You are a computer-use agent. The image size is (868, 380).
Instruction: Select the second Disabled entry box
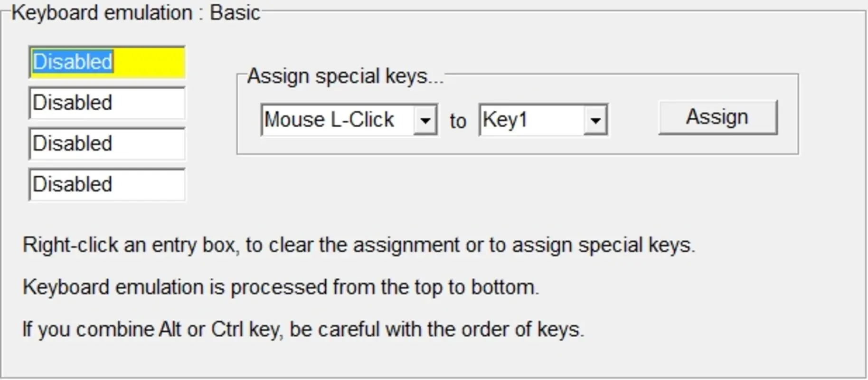(106, 103)
